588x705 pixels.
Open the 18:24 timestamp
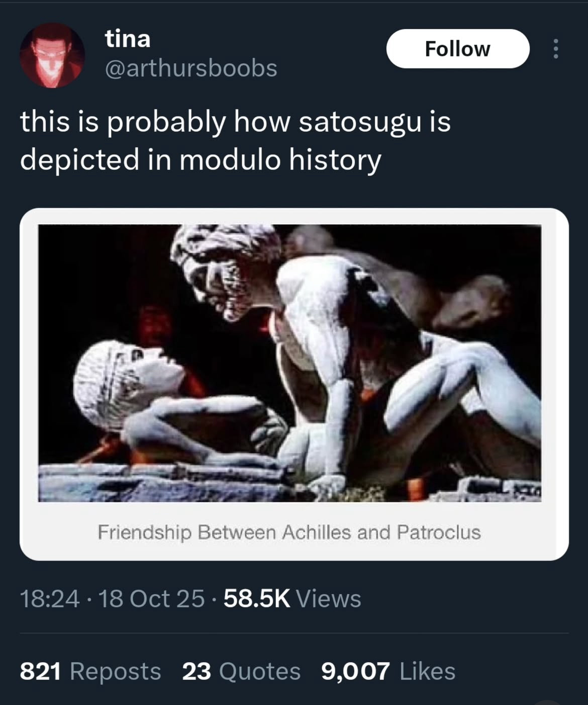pyautogui.click(x=50, y=598)
